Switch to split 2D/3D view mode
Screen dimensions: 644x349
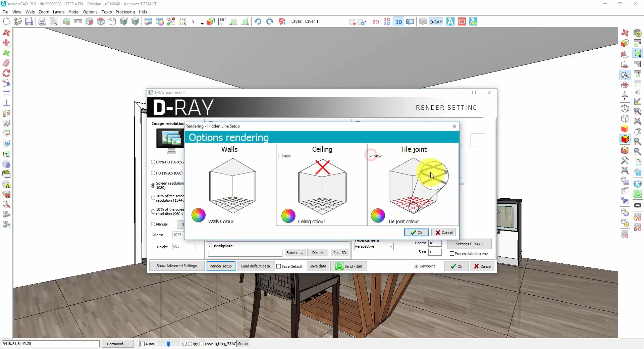[387, 22]
